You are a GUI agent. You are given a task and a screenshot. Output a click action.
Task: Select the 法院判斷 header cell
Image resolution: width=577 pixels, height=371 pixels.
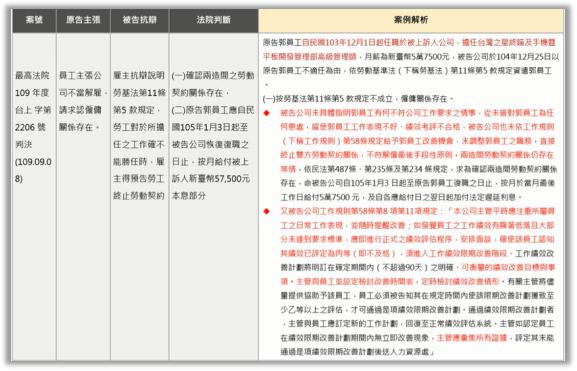(x=213, y=20)
